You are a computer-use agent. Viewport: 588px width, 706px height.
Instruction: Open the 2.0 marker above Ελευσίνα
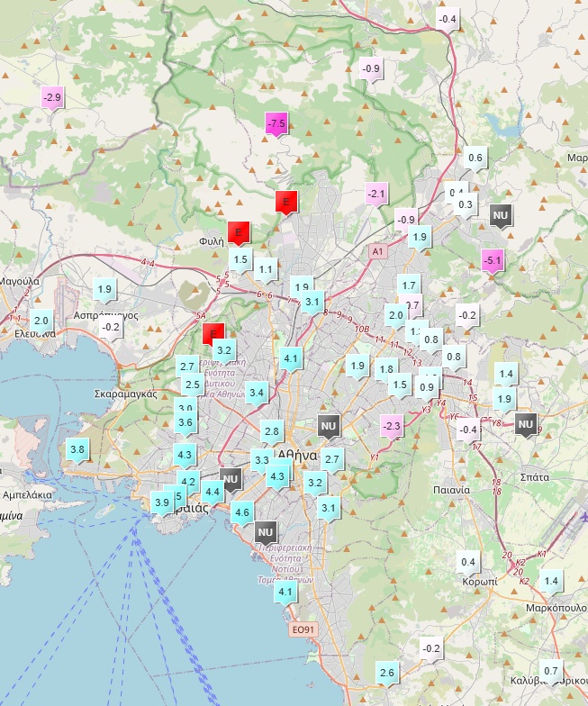41,322
